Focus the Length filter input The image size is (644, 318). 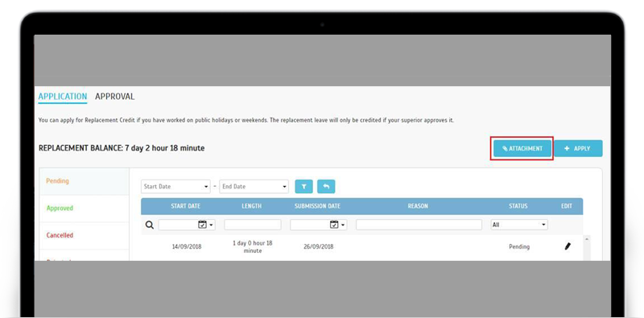[x=253, y=225]
